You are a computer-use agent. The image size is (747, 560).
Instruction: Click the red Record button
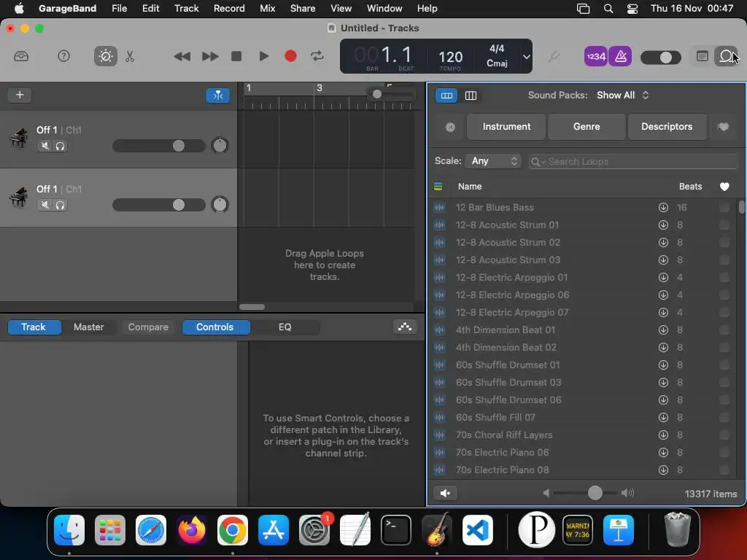point(290,56)
